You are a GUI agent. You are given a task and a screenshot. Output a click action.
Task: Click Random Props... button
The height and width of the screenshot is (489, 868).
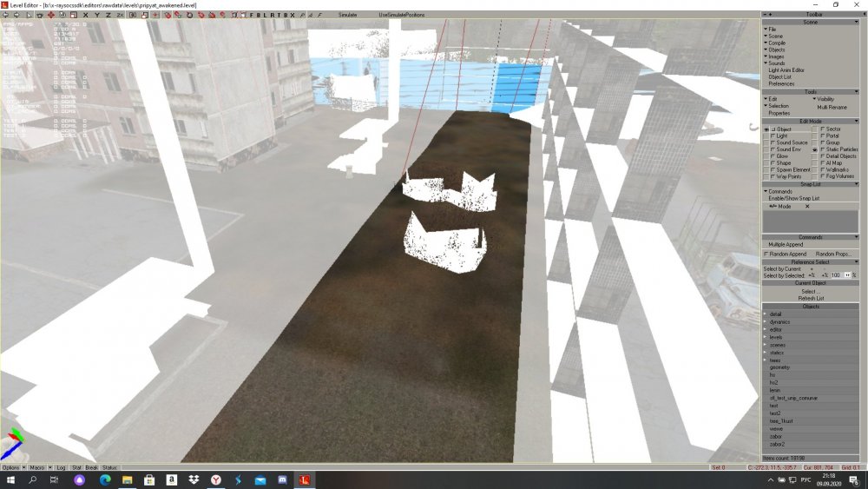point(833,254)
